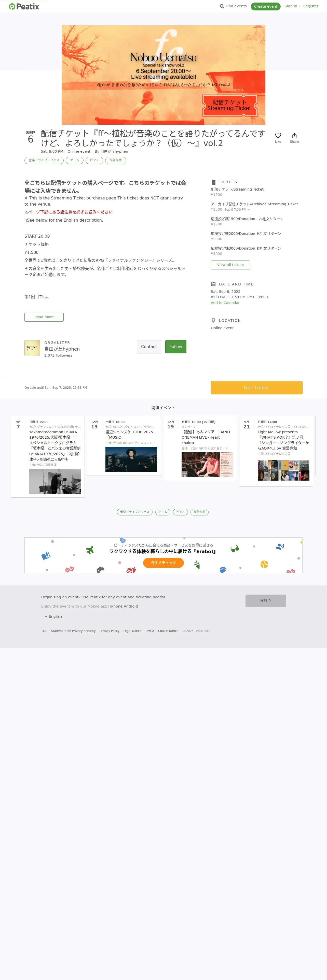
Task: Click 渡辺シュンスケ event photo thumbnail
Action: coord(131,459)
